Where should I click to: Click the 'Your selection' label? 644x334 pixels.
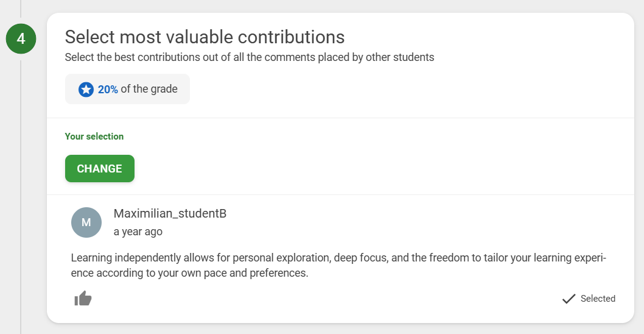tap(94, 137)
